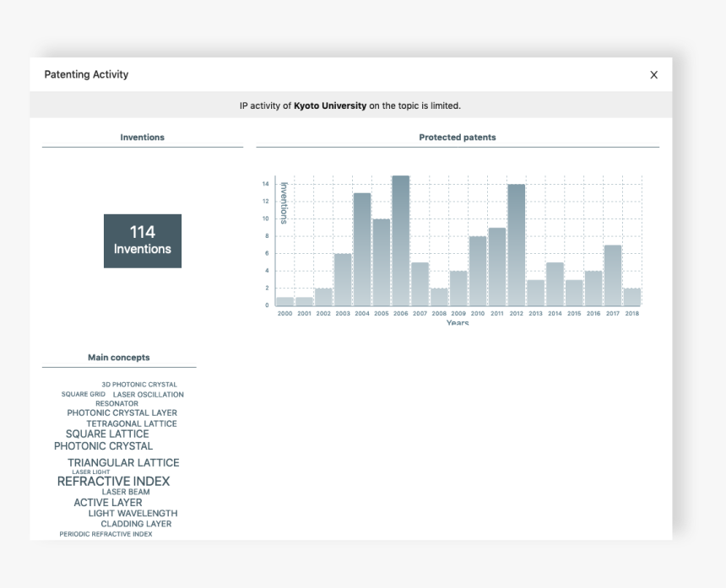
Task: Click the ACTIVE LAYER concept
Action: pos(108,503)
